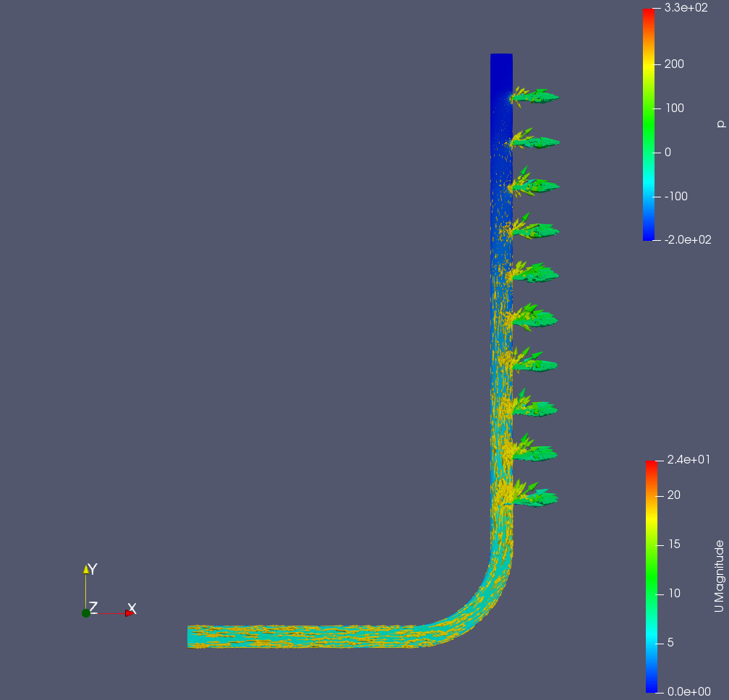Screen dimensions: 729x700
Task: Click the green Z axis sphere in orientation widget
Action: (x=86, y=612)
